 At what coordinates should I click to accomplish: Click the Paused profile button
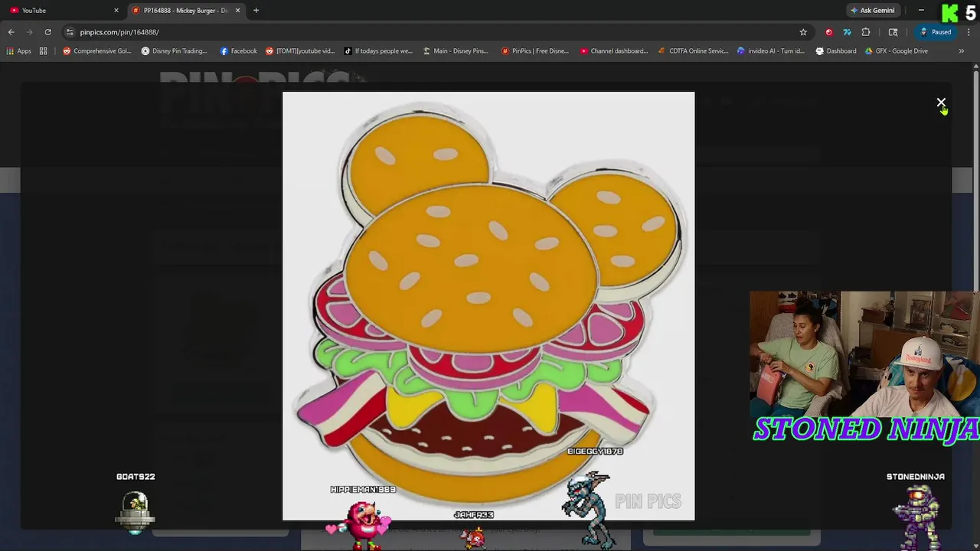[936, 32]
